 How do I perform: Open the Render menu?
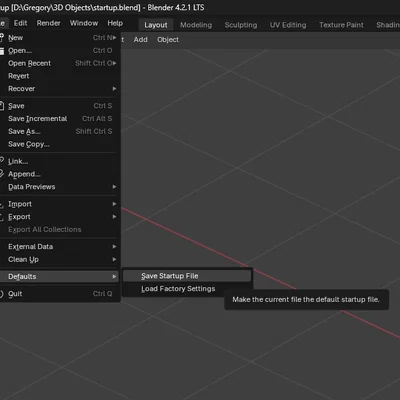point(49,23)
